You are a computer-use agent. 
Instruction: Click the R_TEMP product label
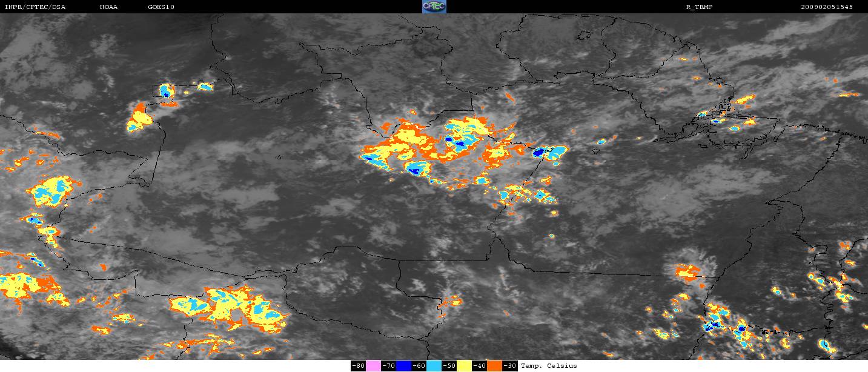698,7
